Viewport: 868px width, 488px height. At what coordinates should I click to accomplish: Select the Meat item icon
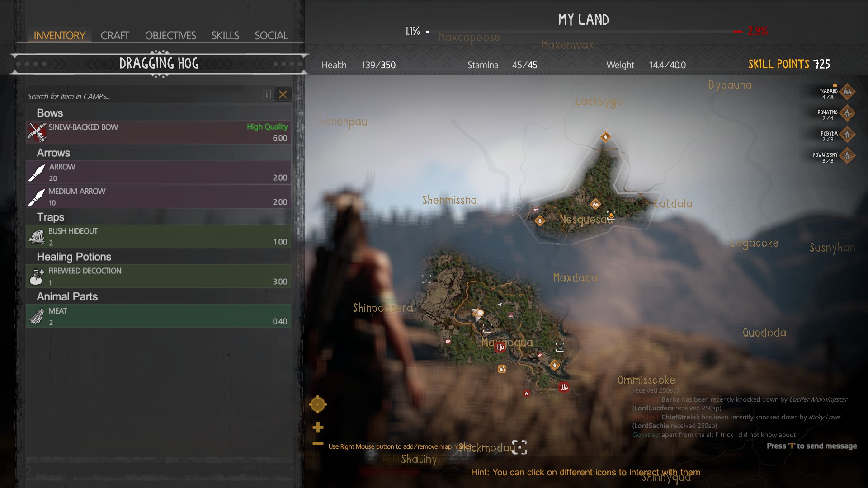[x=37, y=316]
